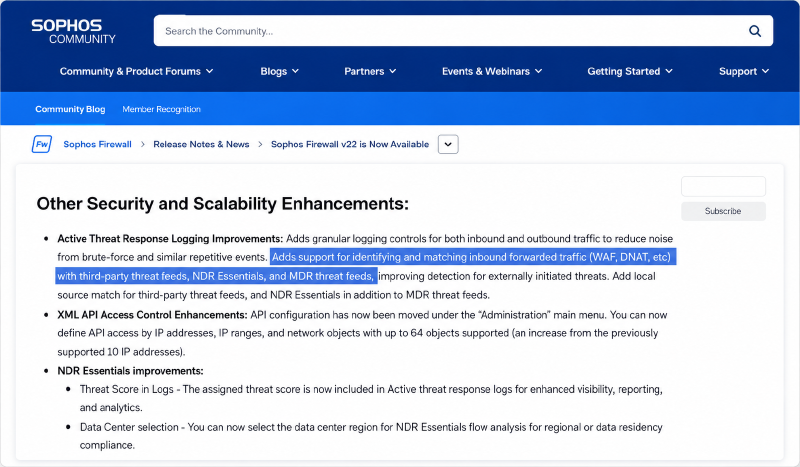Expand the Getting Started menu
800x467 pixels.
tap(630, 71)
